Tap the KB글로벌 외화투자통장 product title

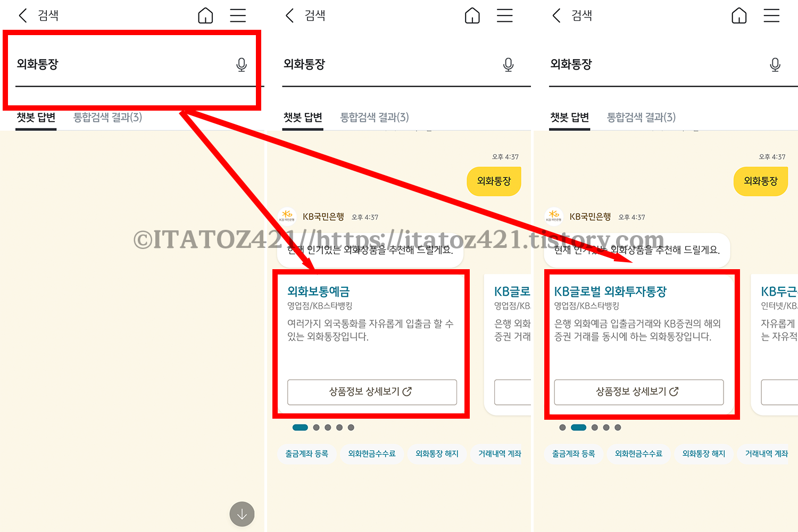pos(610,292)
